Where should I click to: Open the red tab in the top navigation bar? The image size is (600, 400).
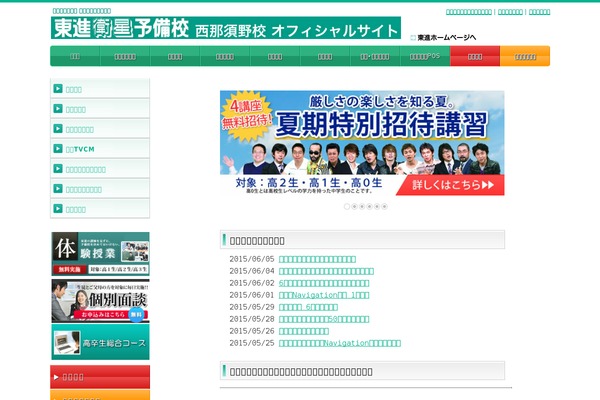(475, 56)
